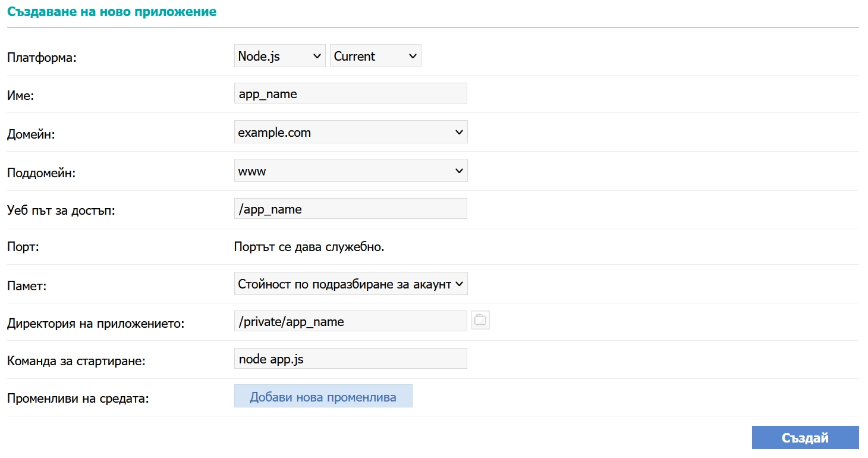Expand the example.com domain dropdown

(351, 132)
